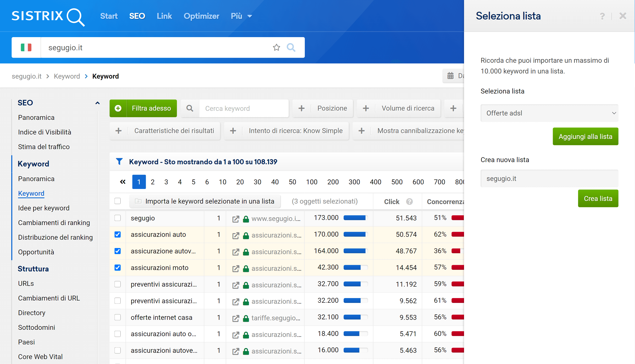The image size is (635, 364).
Task: Open Cambiamenti di ranking in sidebar
Action: tap(54, 222)
